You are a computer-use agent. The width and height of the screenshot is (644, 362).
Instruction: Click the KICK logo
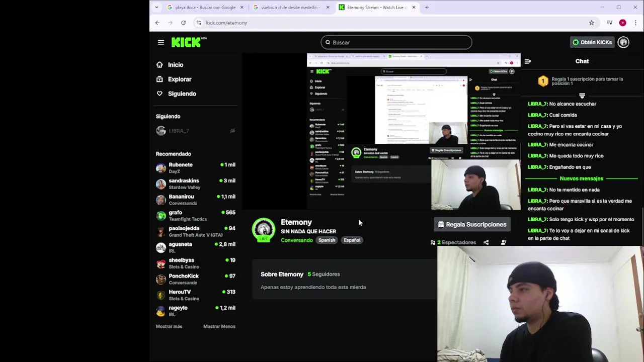tap(189, 42)
